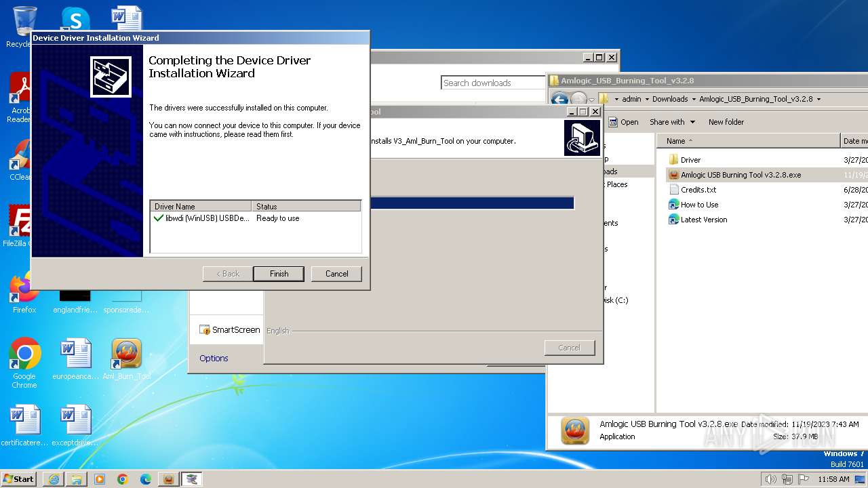Click the device driver wizard header icon
This screenshot has height=488, width=868.
(111, 77)
